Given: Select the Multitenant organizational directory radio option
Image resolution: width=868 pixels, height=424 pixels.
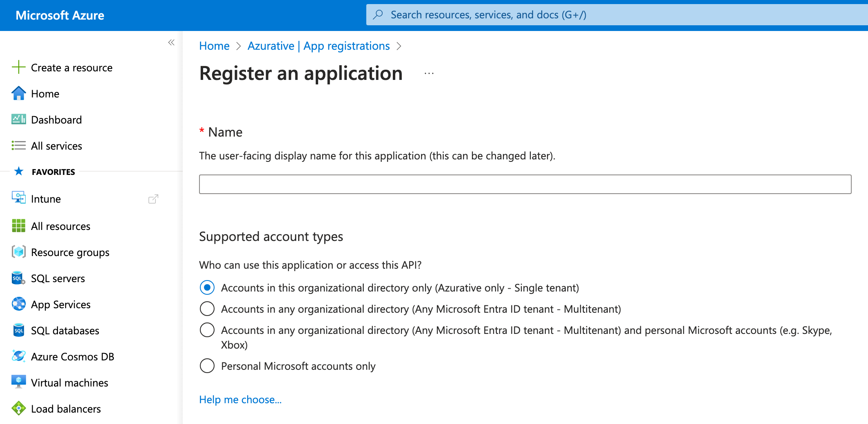Looking at the screenshot, I should 207,309.
